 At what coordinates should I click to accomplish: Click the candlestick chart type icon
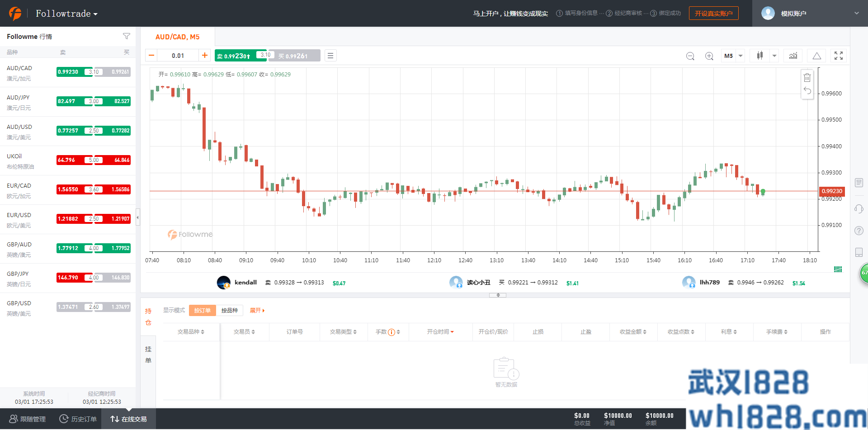(760, 56)
